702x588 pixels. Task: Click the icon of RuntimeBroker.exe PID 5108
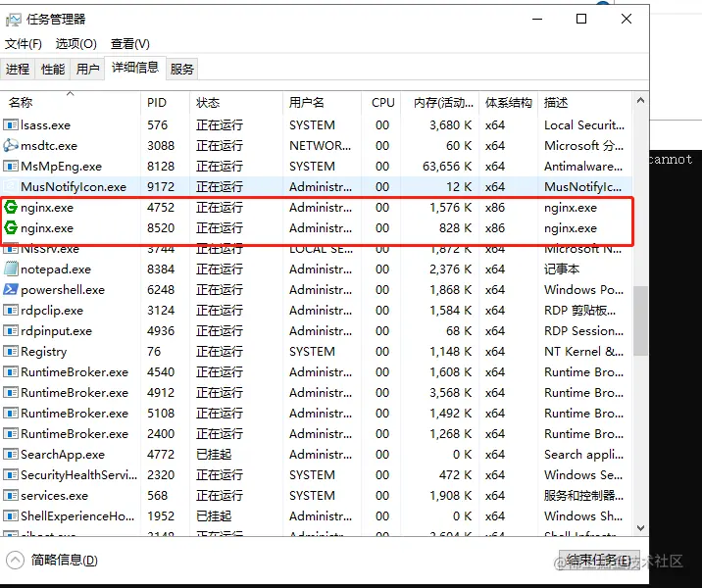coord(11,413)
